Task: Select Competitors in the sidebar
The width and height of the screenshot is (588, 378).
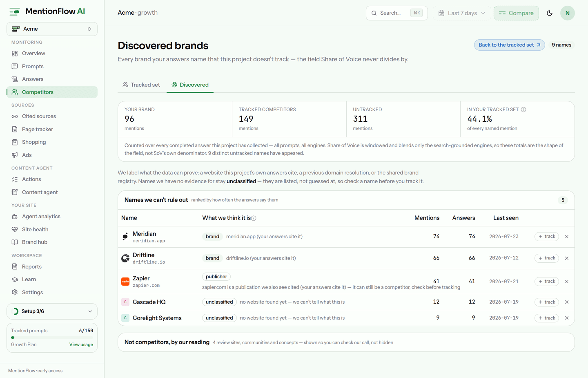Action: 52,92
